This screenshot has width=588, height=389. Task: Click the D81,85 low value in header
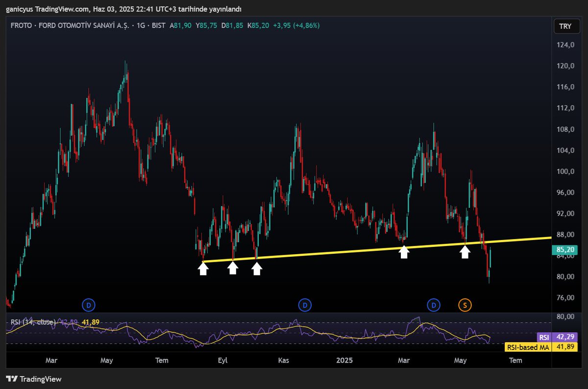click(x=232, y=25)
